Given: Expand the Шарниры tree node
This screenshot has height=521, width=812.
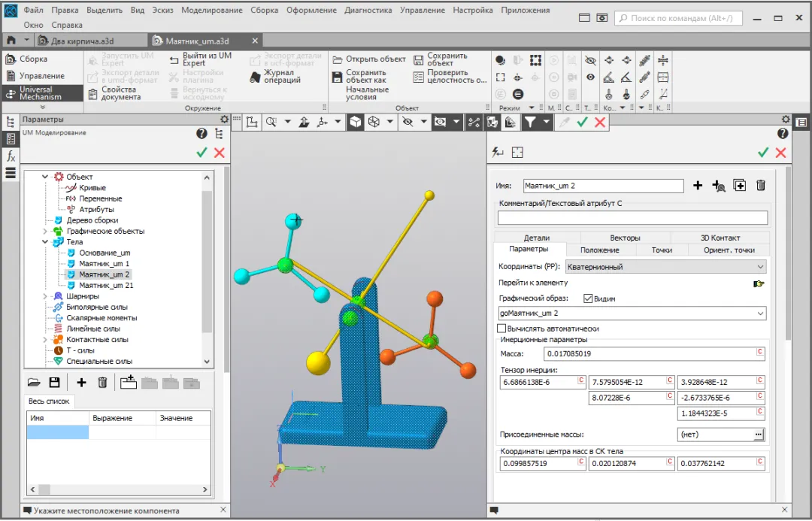Looking at the screenshot, I should coord(47,296).
